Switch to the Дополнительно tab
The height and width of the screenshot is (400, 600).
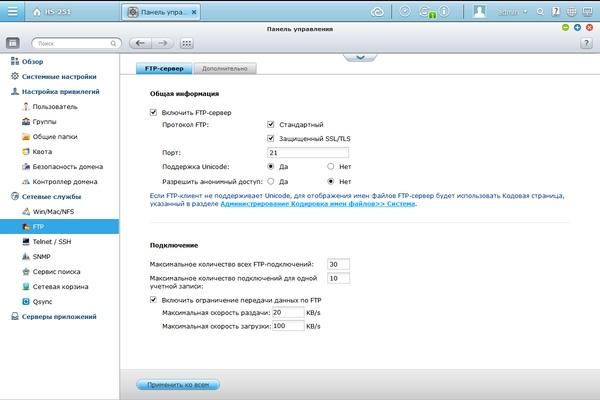click(225, 69)
